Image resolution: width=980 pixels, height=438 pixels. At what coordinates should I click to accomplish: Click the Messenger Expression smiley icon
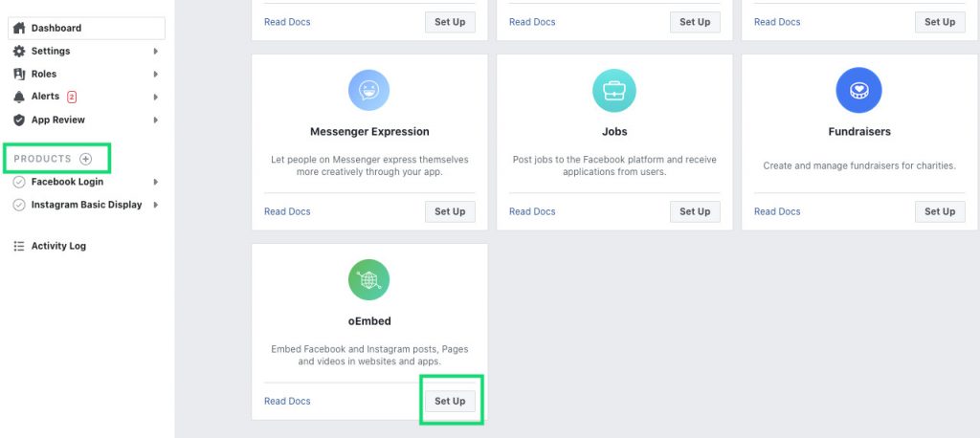(368, 91)
